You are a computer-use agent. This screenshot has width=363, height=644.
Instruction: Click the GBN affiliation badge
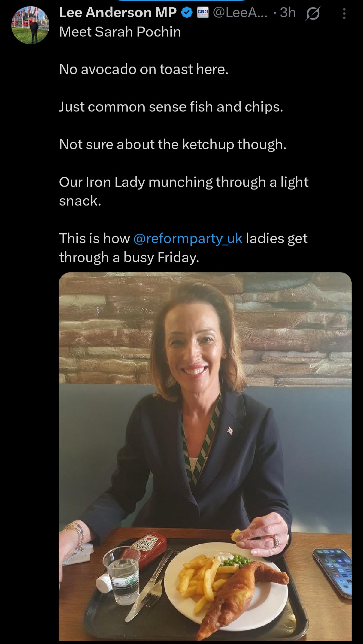pyautogui.click(x=202, y=13)
